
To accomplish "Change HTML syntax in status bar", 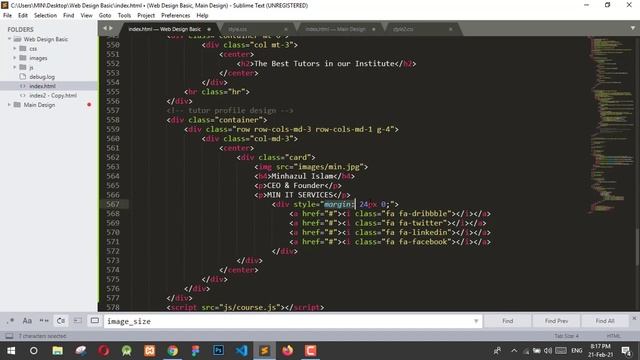I will (613, 336).
